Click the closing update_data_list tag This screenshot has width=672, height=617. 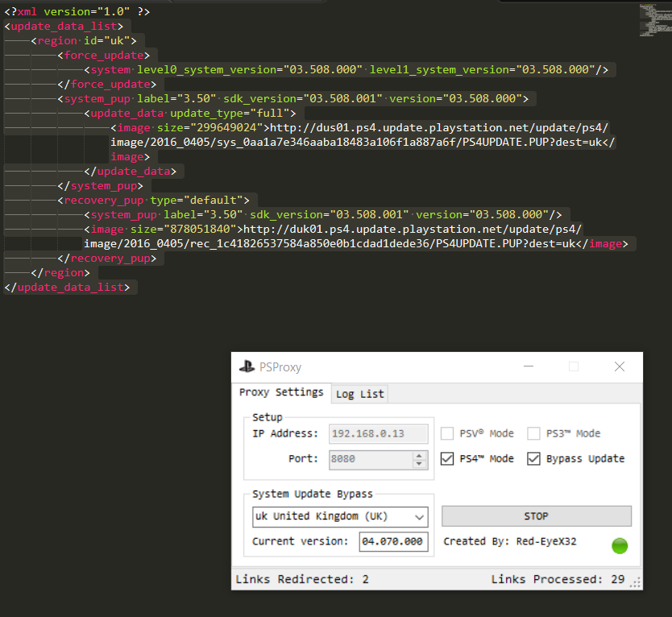(67, 287)
